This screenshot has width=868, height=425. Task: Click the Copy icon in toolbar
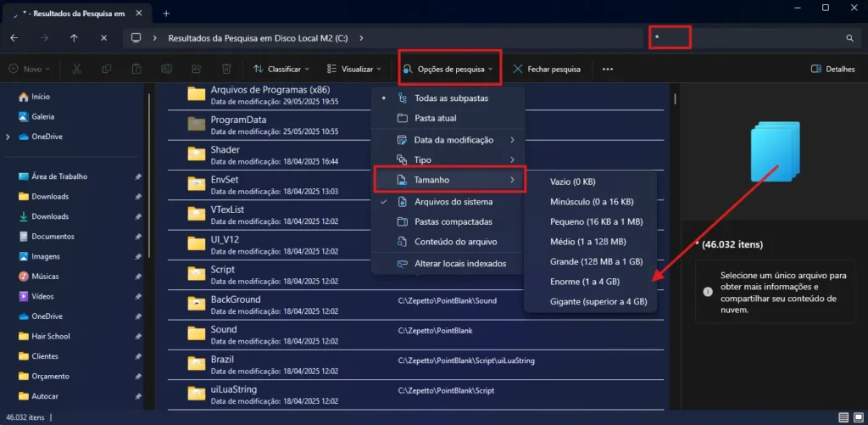point(106,70)
